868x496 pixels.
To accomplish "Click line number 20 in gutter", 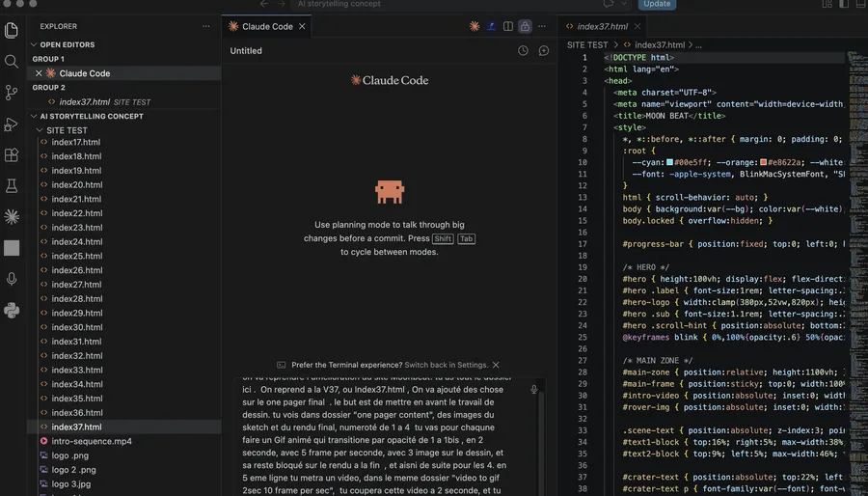I will click(583, 279).
